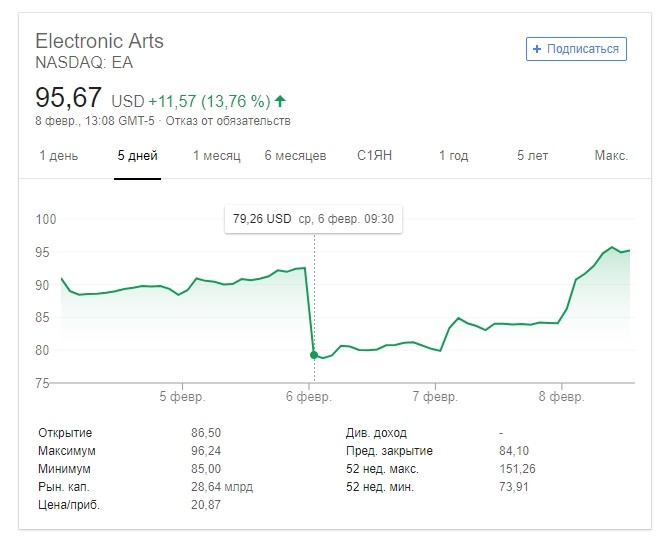Click the plus icon in Подписаться button

pos(537,49)
